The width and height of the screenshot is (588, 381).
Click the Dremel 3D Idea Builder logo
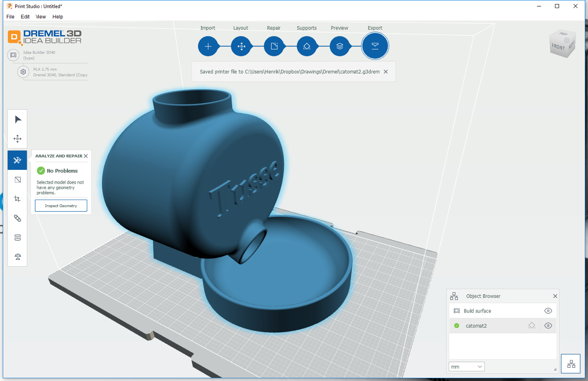pyautogui.click(x=45, y=37)
